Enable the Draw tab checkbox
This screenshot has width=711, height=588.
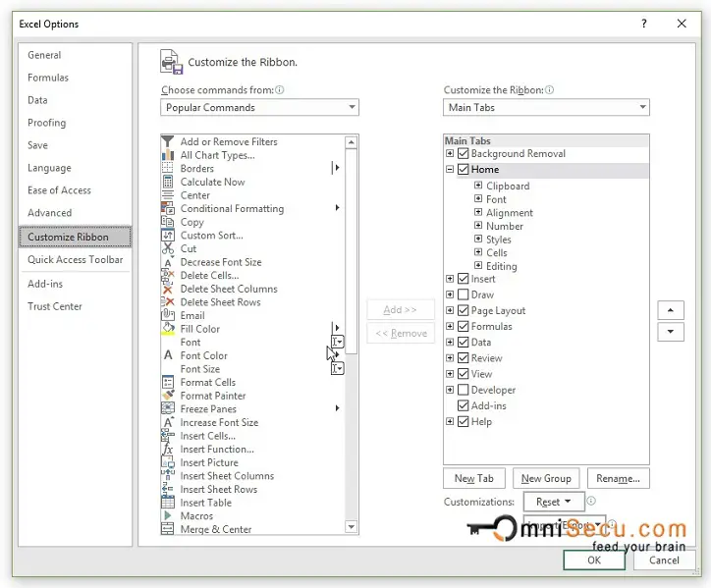(x=463, y=294)
